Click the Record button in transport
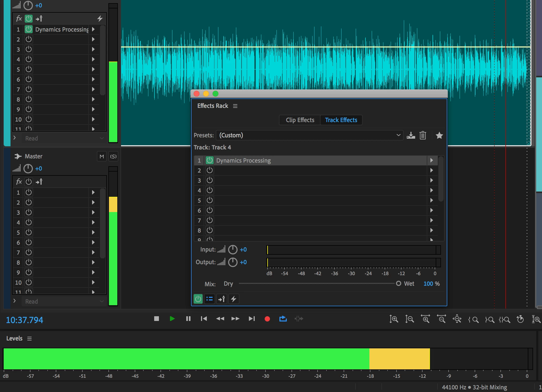 267,319
